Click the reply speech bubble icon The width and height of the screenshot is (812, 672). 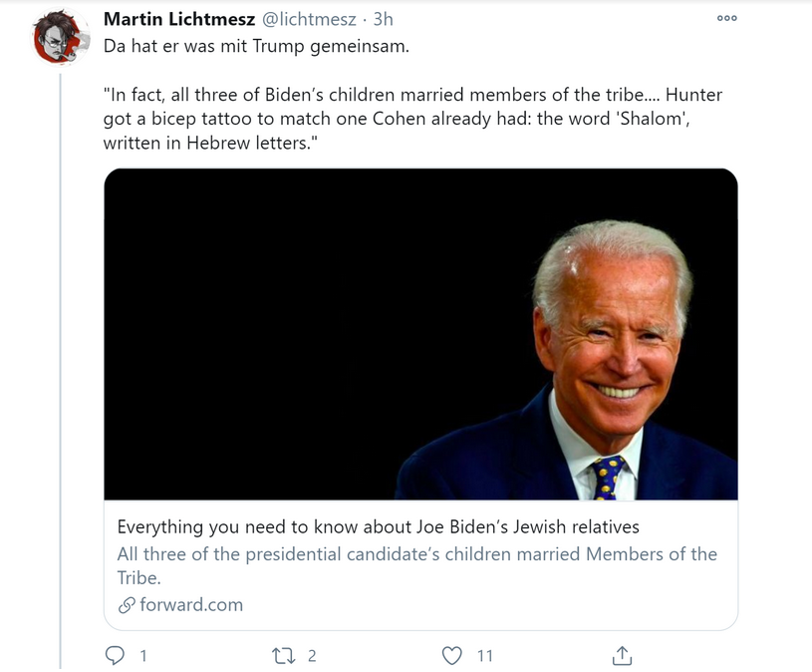click(x=116, y=655)
